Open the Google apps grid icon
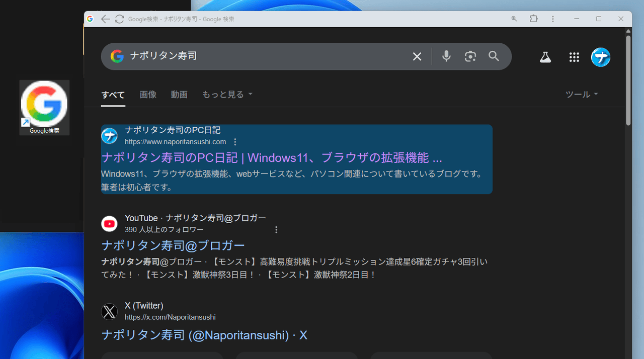Viewport: 644px width, 359px height. coord(574,57)
